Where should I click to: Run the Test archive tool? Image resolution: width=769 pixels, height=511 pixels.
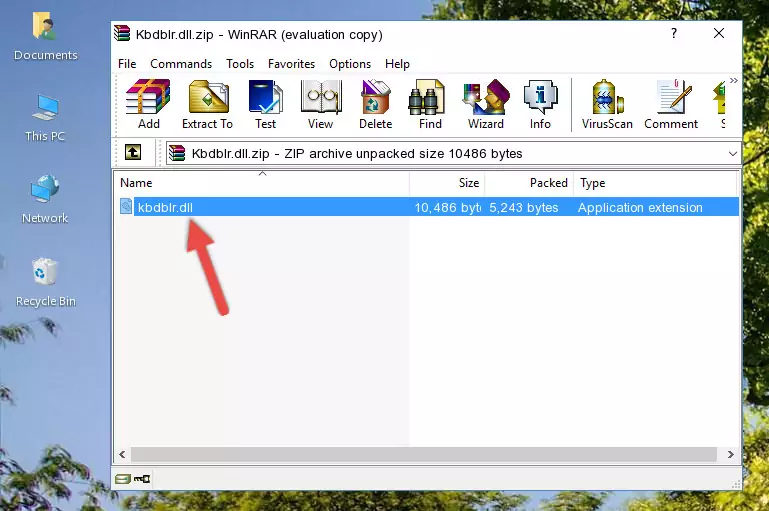265,104
